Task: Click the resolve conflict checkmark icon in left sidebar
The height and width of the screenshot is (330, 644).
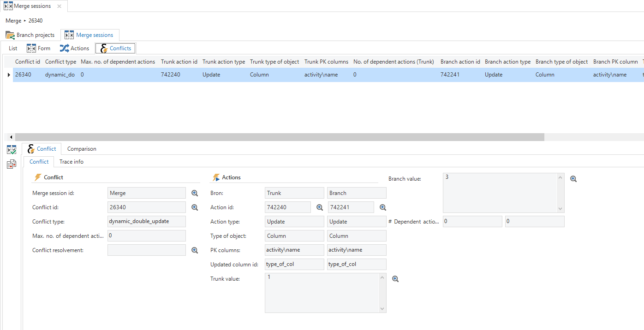Action: point(12,150)
